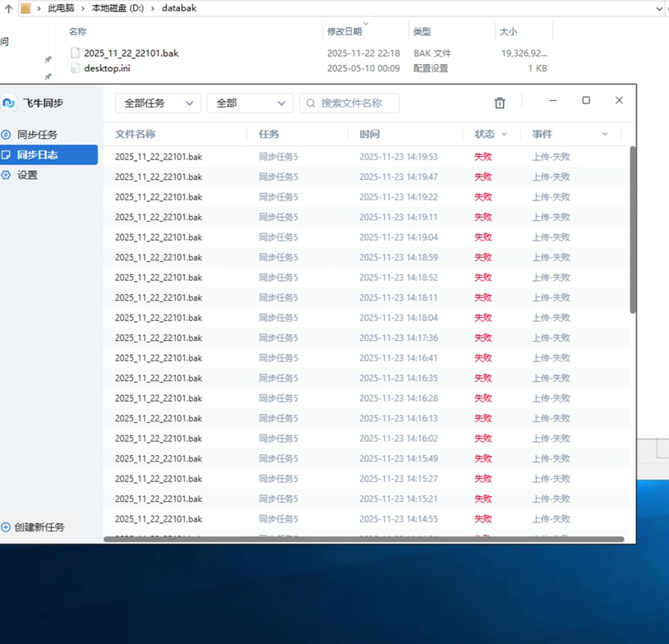Click the 飞牛同步 app logo icon
Image resolution: width=669 pixels, height=644 pixels.
point(9,103)
